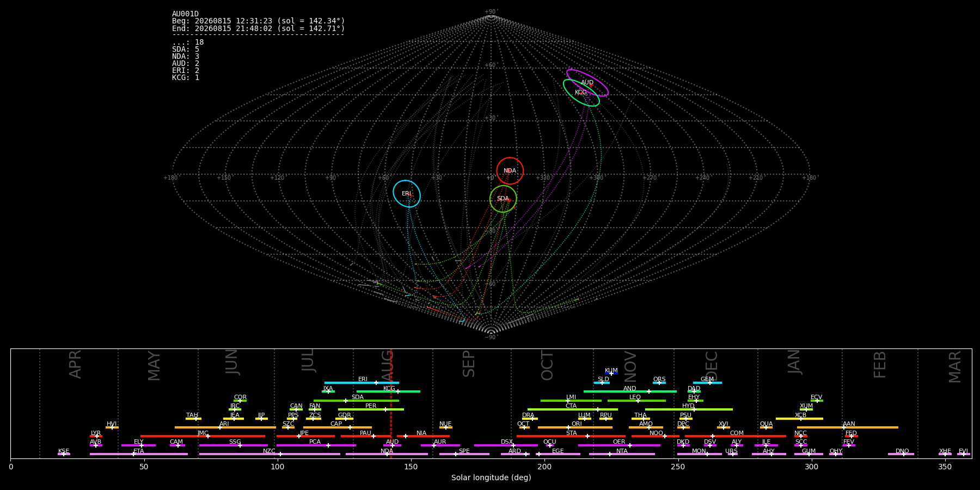Select the GEM shower bar in December

pos(707,383)
